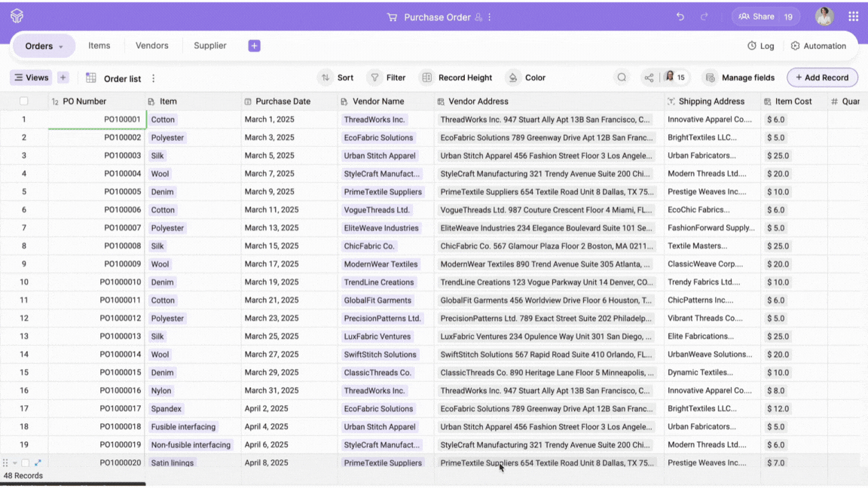This screenshot has width=868, height=488.
Task: Open Order list view more options
Action: [x=154, y=78]
